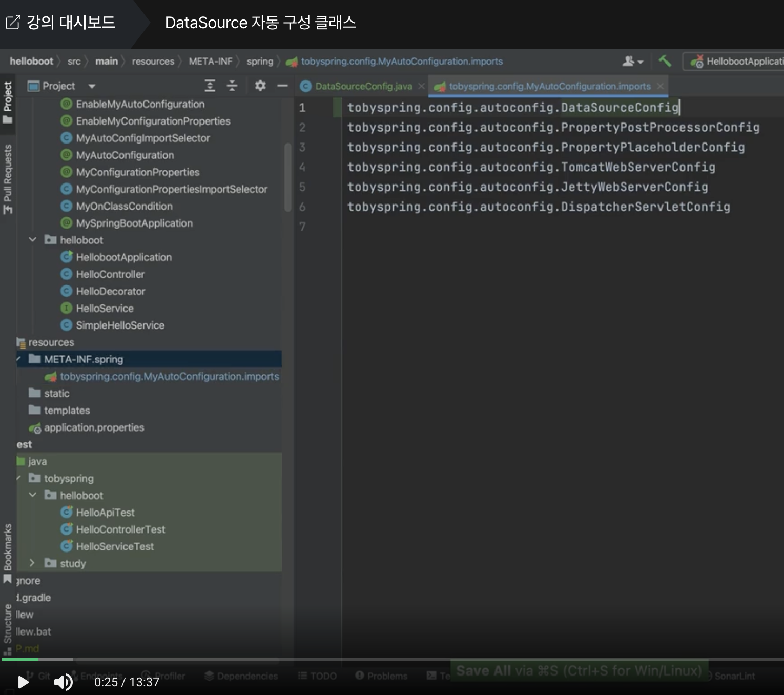Click HellobootApplication runnable class icon
Screen dimensions: 784x695
66,257
